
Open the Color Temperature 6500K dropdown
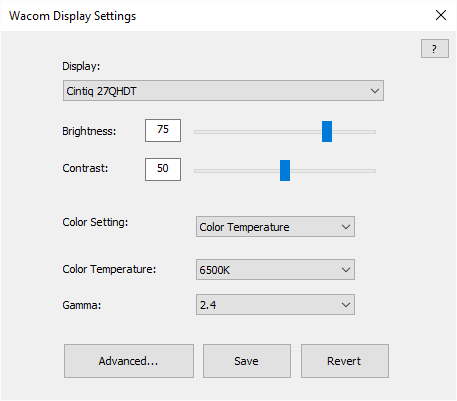(275, 269)
